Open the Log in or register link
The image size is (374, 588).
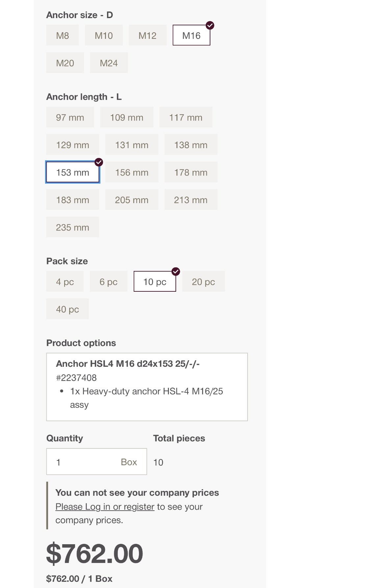105,507
